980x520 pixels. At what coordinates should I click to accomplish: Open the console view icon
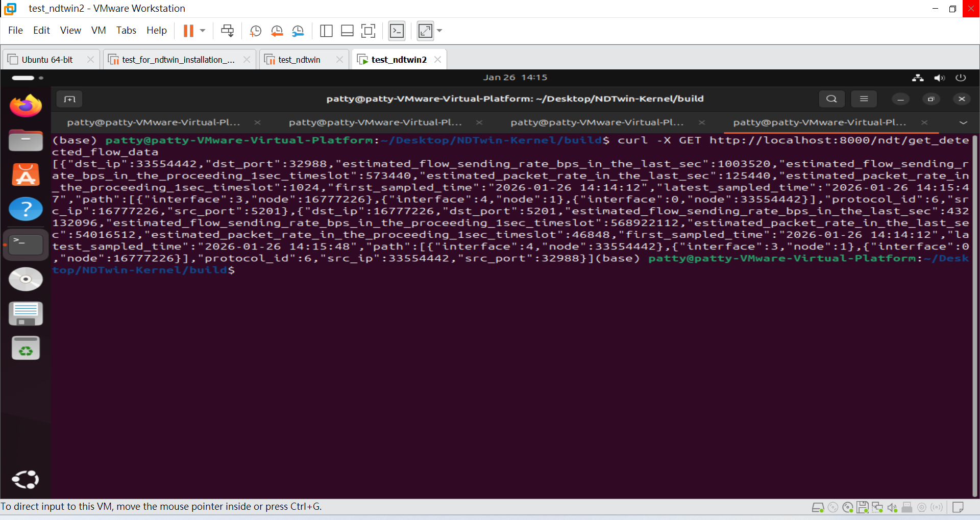click(x=397, y=31)
